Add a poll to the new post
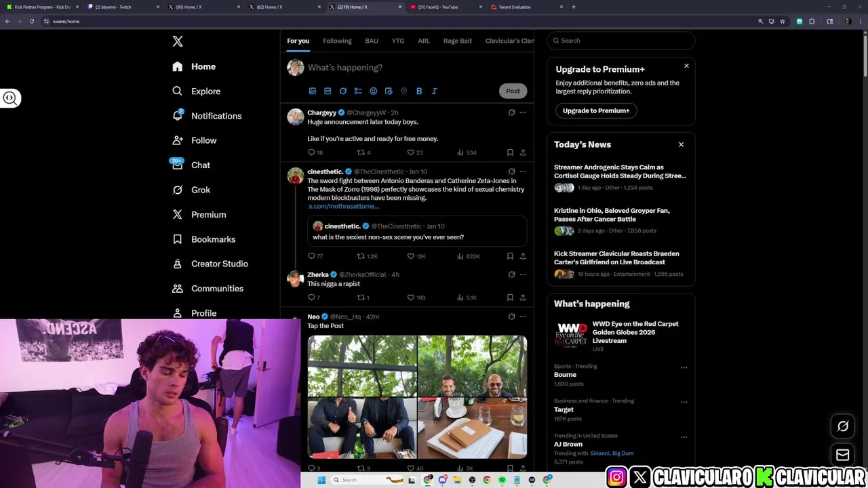The image size is (868, 488). coord(358,91)
